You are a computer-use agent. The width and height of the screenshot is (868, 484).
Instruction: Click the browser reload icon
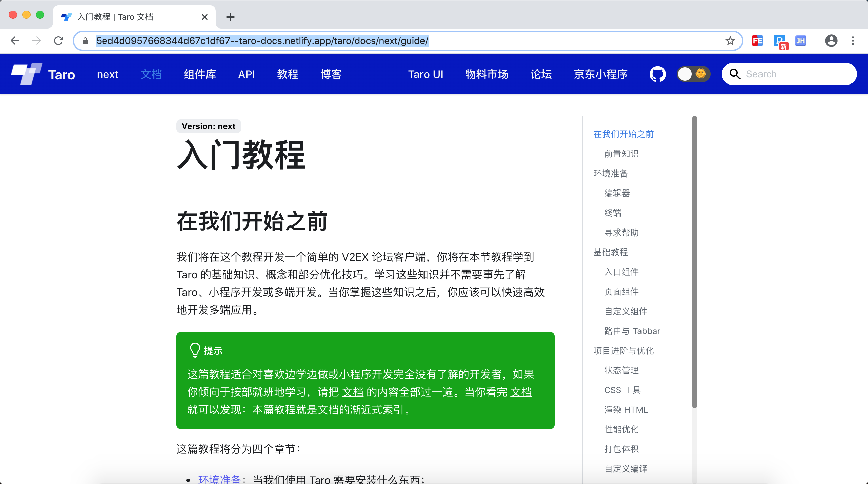point(59,41)
